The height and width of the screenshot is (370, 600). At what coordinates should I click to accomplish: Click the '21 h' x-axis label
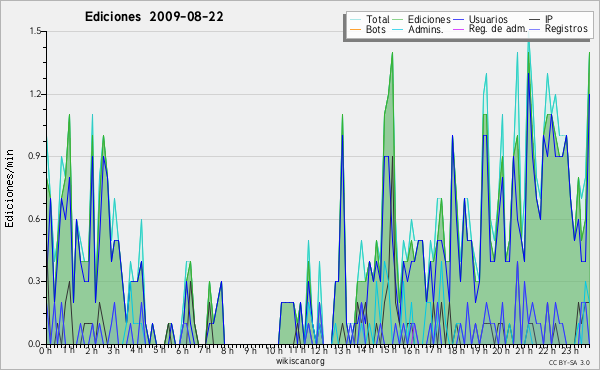[523, 351]
